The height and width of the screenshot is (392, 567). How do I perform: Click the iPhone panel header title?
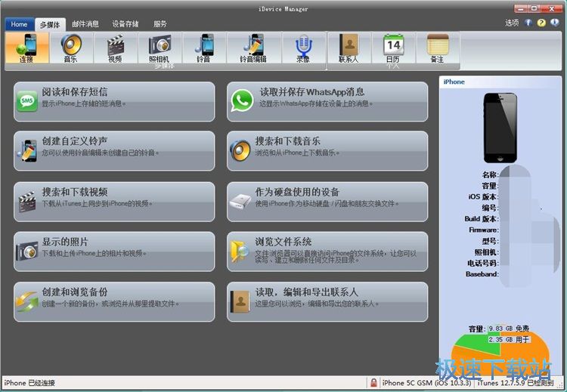(x=454, y=82)
